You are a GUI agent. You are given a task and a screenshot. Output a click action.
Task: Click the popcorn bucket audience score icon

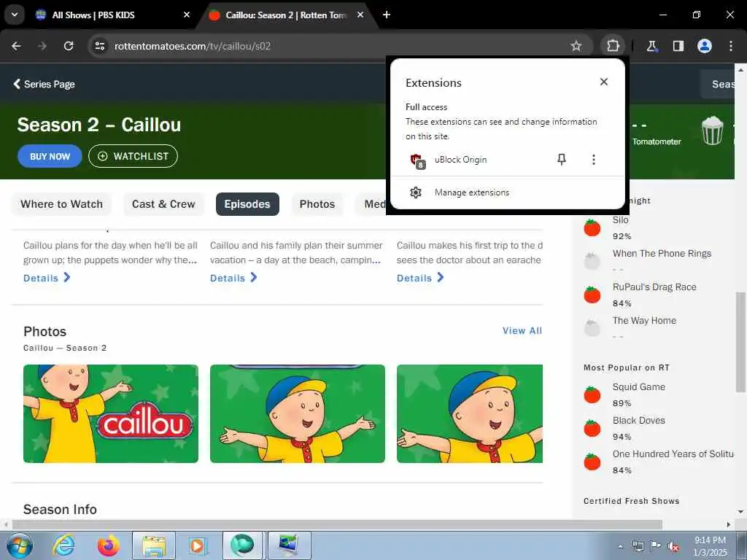click(712, 131)
